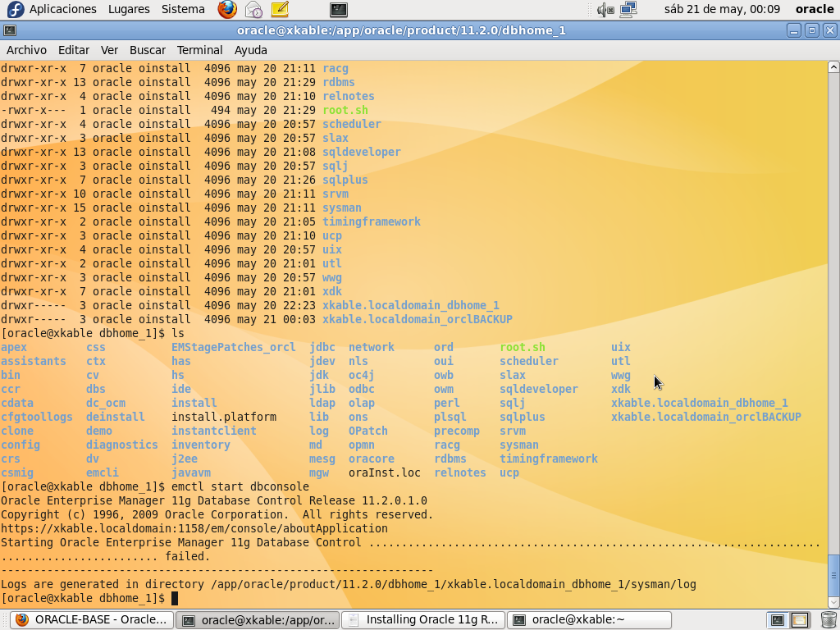Open the Terminal menu in the menu bar
Image resolution: width=840 pixels, height=630 pixels.
tap(199, 50)
